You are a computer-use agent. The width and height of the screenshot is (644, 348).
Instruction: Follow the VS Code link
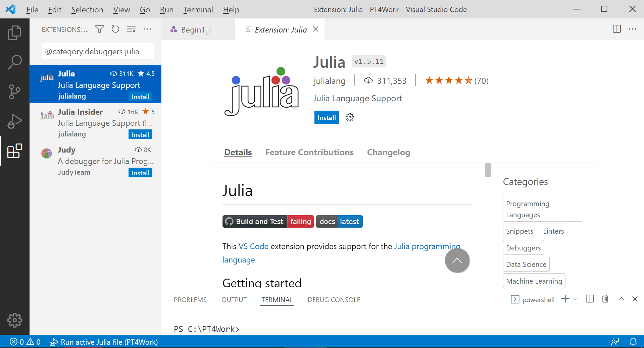253,246
